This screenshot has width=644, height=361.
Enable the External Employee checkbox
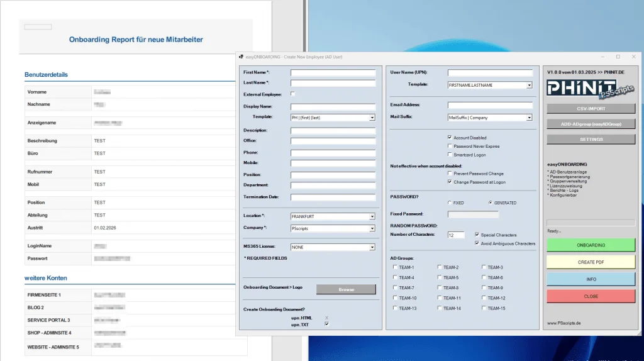point(293,94)
